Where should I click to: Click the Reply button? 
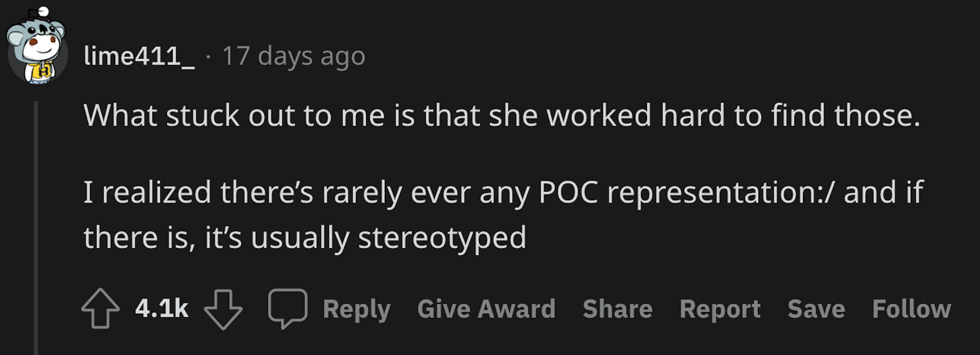pyautogui.click(x=356, y=309)
